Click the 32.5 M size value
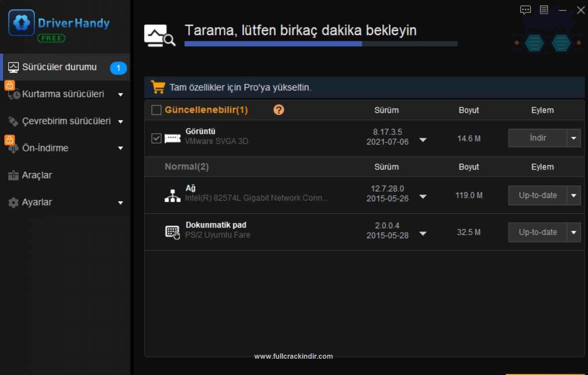Screen dimensions: 588x375 coord(469,232)
